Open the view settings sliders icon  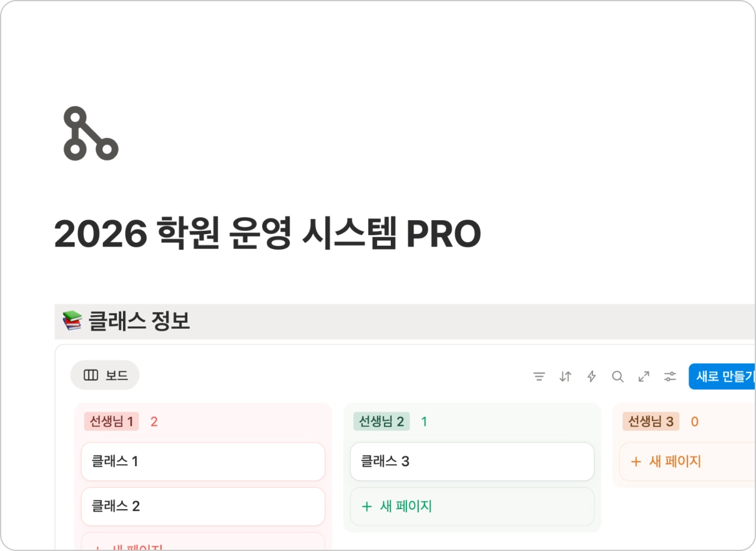[x=670, y=376]
